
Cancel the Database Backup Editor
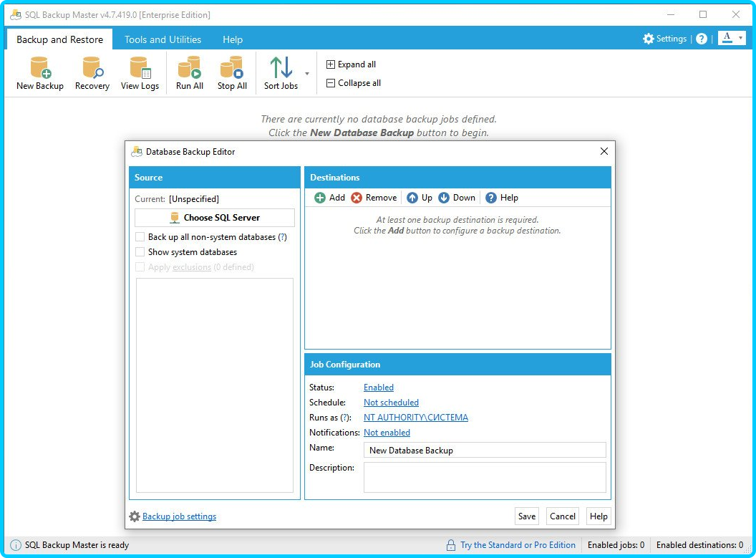pyautogui.click(x=563, y=516)
